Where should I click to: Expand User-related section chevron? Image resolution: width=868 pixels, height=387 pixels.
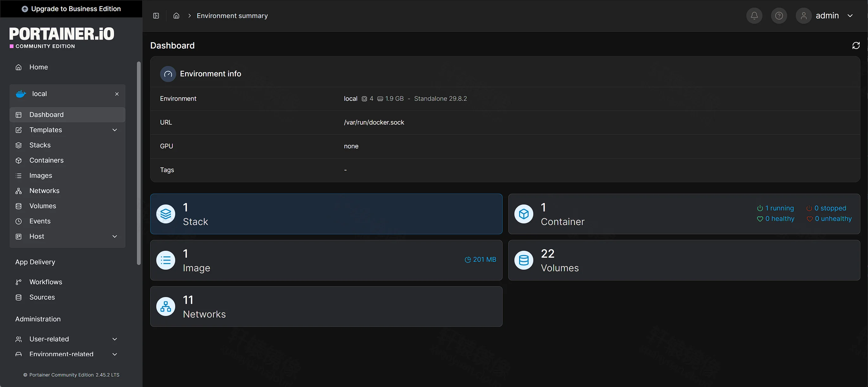tap(115, 339)
